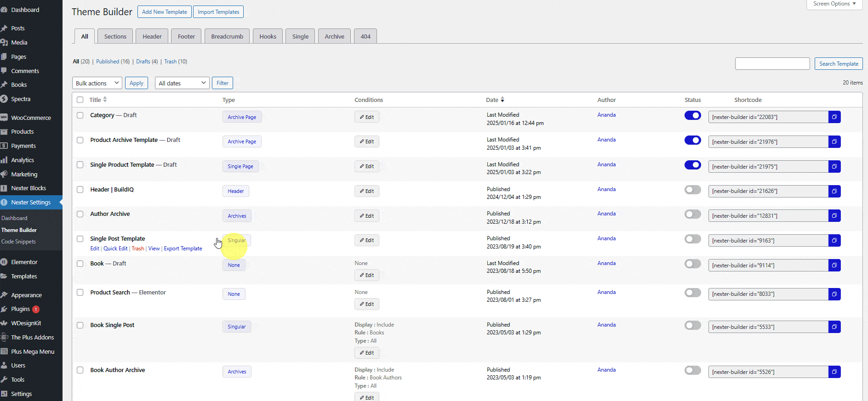Viewport: 868px width, 401px height.
Task: Check the Author Archive row checkbox
Action: [x=80, y=214]
